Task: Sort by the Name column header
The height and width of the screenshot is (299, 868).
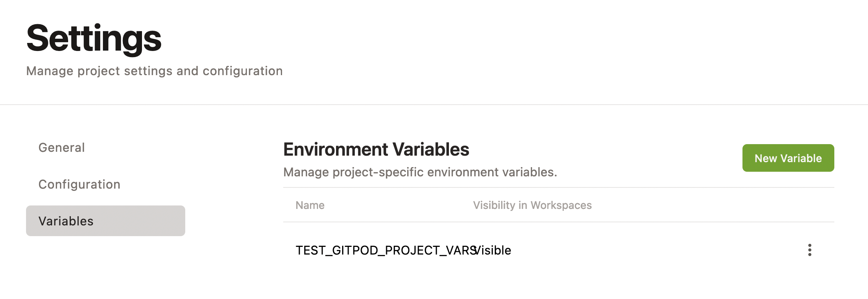Action: [x=310, y=205]
